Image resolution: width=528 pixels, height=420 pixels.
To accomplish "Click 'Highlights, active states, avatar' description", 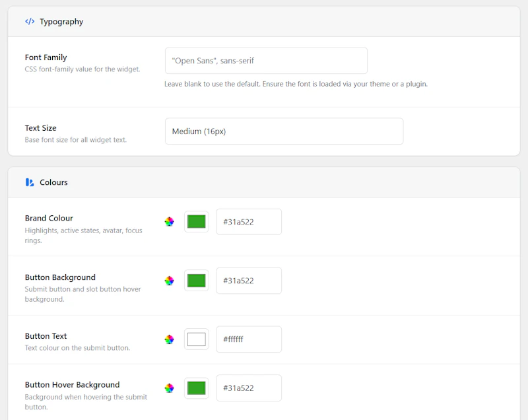I will tap(84, 236).
